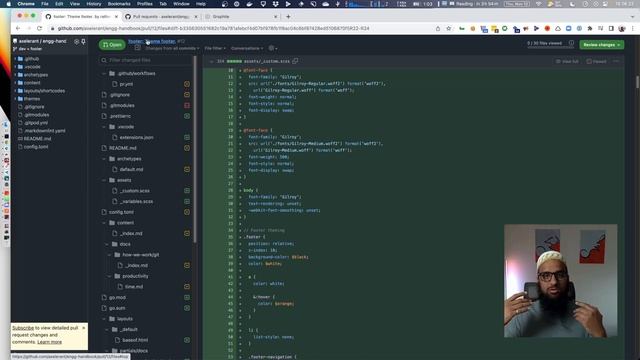Close the Graphite browser tab

tap(276, 17)
